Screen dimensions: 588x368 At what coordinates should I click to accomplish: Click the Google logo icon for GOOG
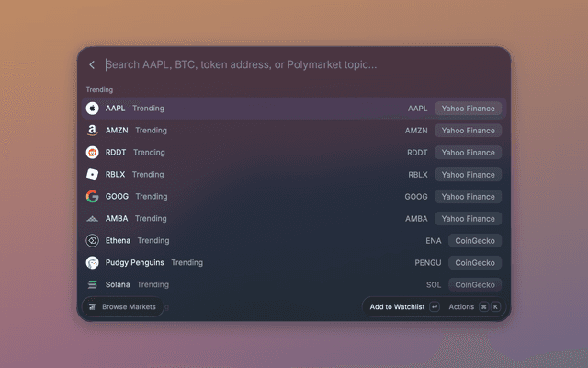pos(92,196)
